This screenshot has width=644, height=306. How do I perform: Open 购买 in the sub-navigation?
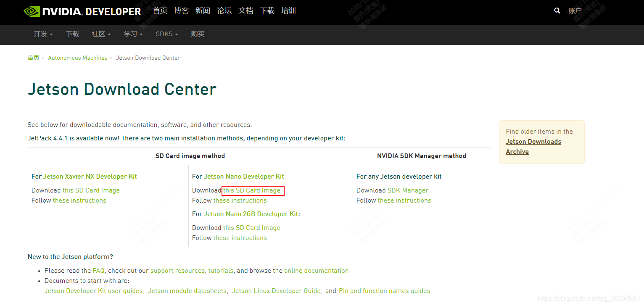click(198, 34)
